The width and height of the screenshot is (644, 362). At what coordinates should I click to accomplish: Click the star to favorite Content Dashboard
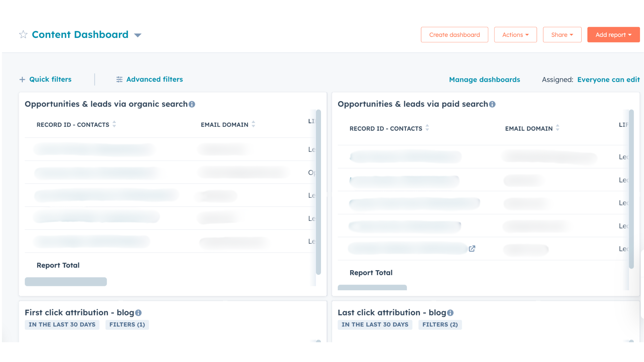coord(23,35)
